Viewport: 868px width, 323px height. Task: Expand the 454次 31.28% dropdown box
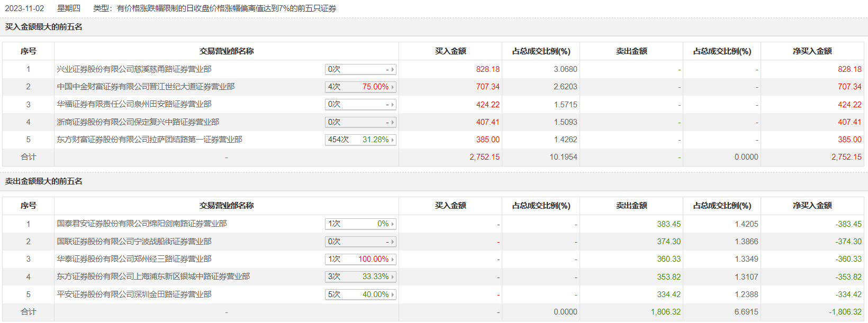pyautogui.click(x=360, y=140)
